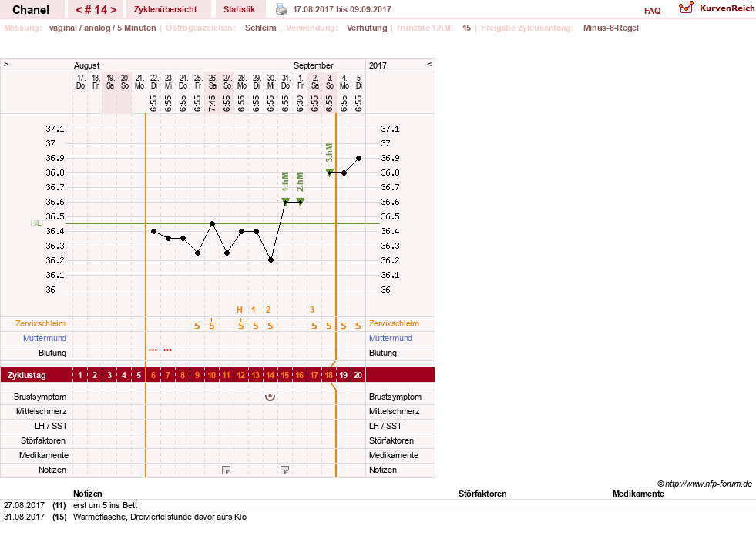This screenshot has height=539, width=756.
Task: Click S+ mucus symbol on cycle day 12
Action: click(x=241, y=323)
